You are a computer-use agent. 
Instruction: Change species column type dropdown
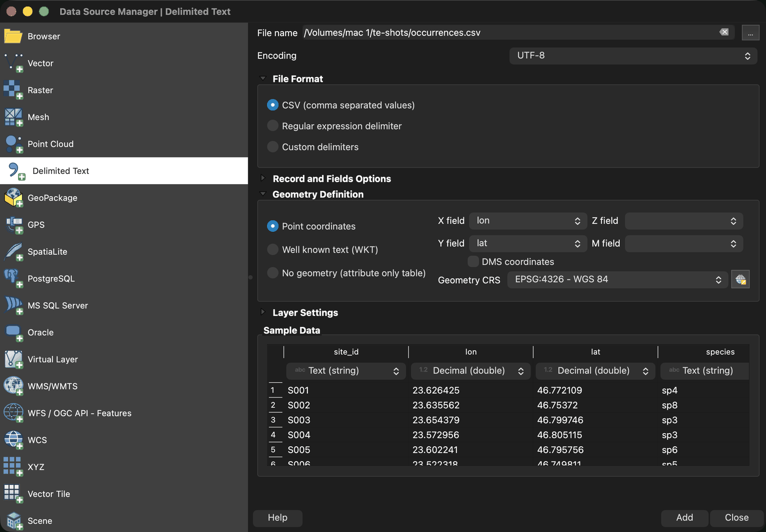pyautogui.click(x=705, y=371)
